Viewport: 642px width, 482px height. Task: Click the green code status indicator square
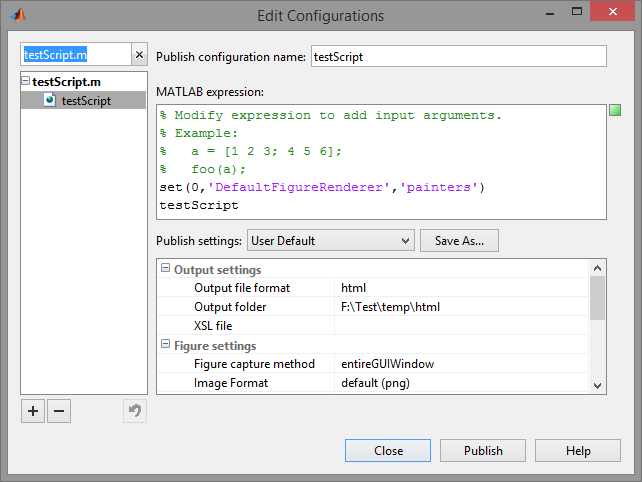point(615,110)
